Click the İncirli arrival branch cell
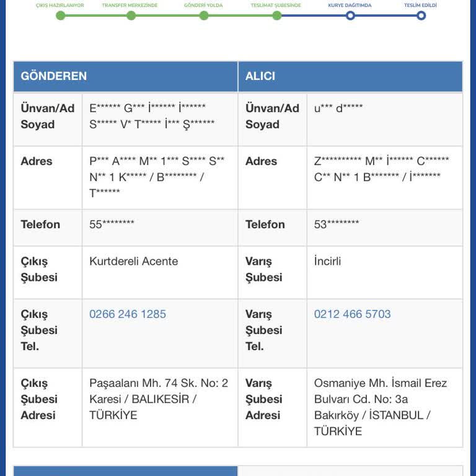 (385, 273)
